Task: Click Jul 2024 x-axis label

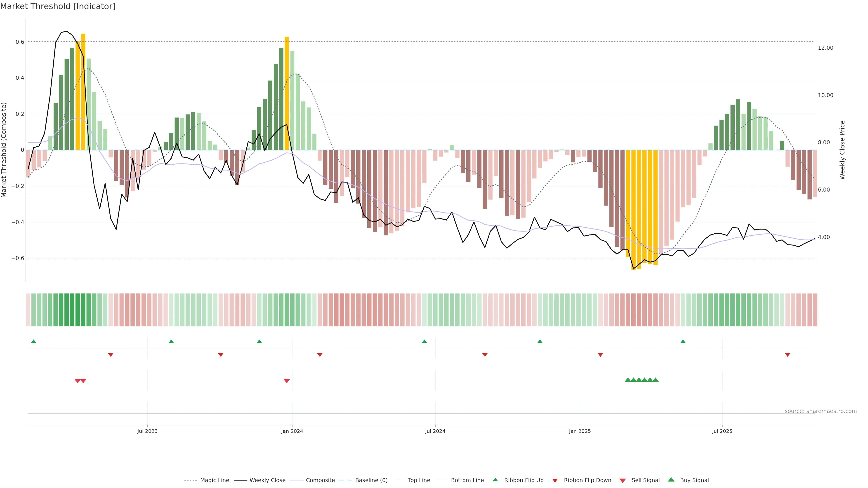Action: [435, 431]
